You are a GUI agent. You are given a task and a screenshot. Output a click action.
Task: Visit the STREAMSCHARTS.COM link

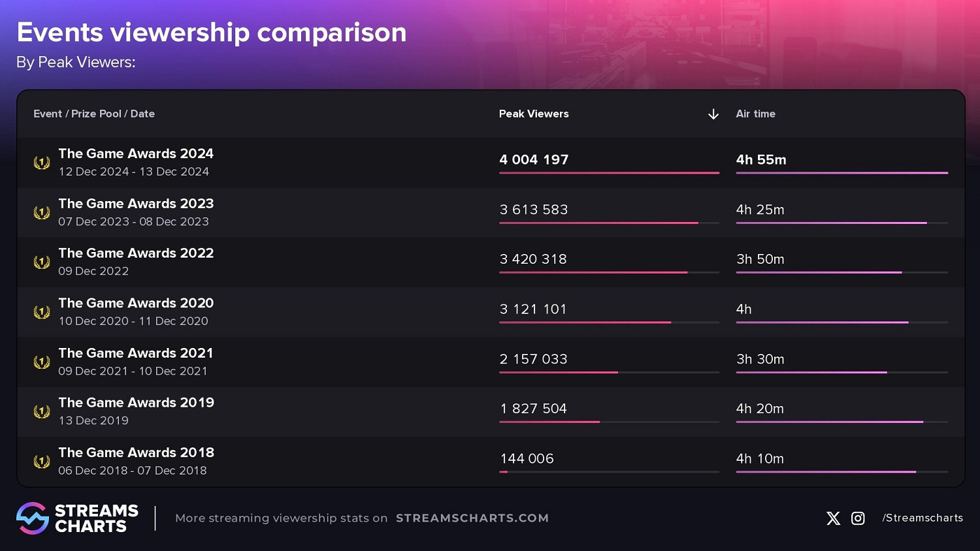tap(472, 518)
